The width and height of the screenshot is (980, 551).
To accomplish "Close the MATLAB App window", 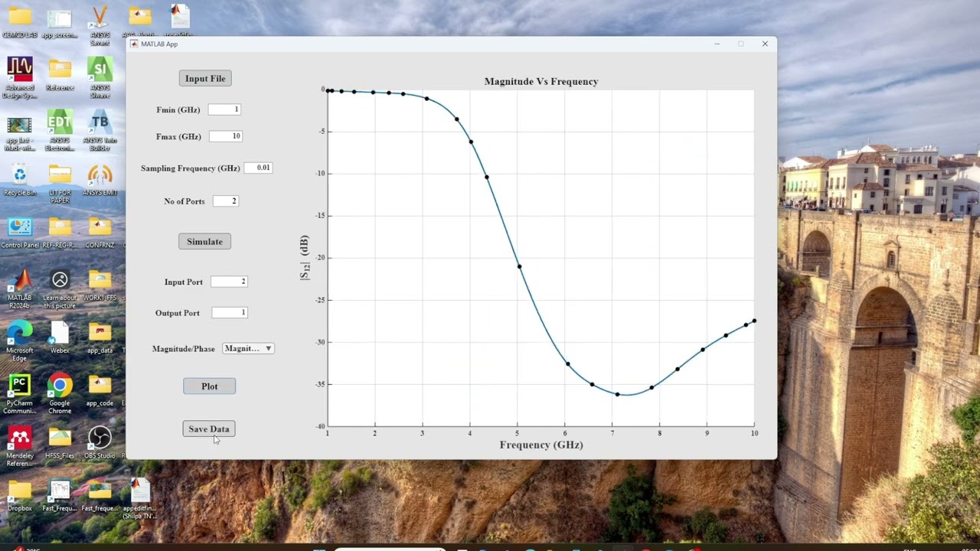I will pyautogui.click(x=765, y=44).
